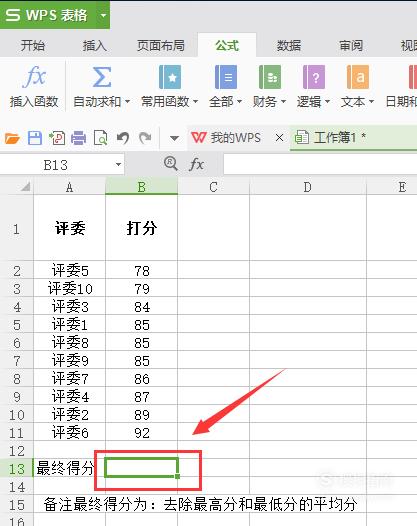This screenshot has width=417, height=526.
Task: Click the undo arrow icon
Action: (123, 138)
